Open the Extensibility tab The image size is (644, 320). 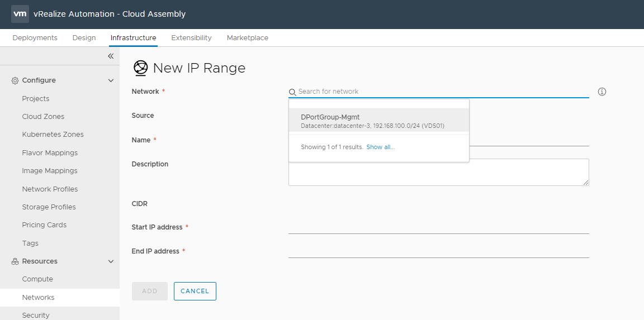[x=191, y=38]
